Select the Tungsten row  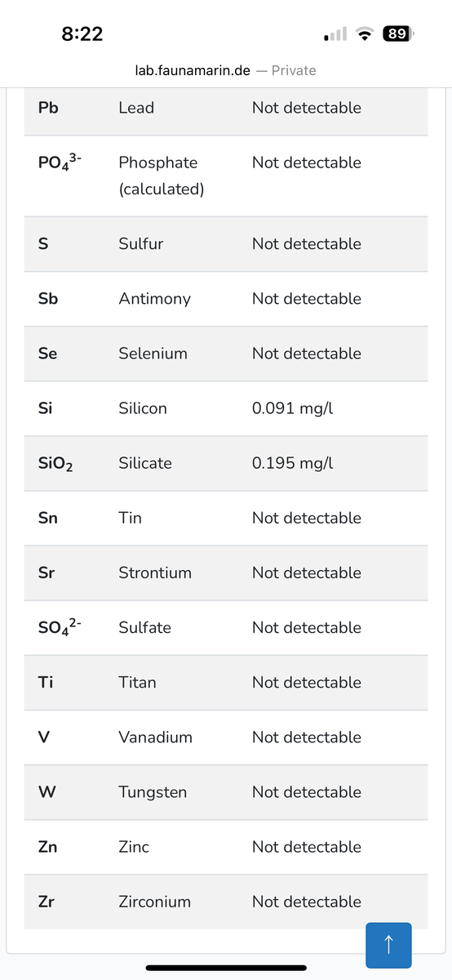click(x=226, y=792)
